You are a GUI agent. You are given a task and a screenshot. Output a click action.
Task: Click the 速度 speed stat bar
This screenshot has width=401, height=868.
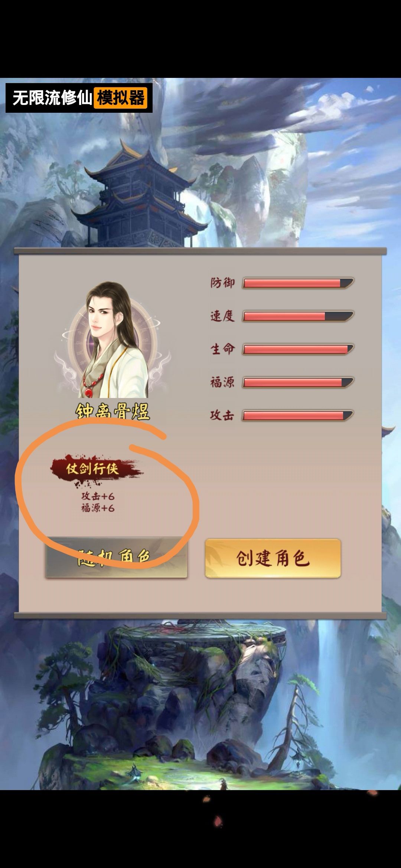pyautogui.click(x=298, y=316)
